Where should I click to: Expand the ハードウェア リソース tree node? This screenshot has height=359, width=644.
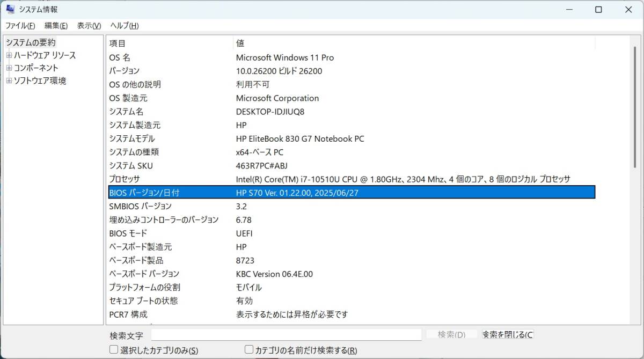pyautogui.click(x=9, y=55)
